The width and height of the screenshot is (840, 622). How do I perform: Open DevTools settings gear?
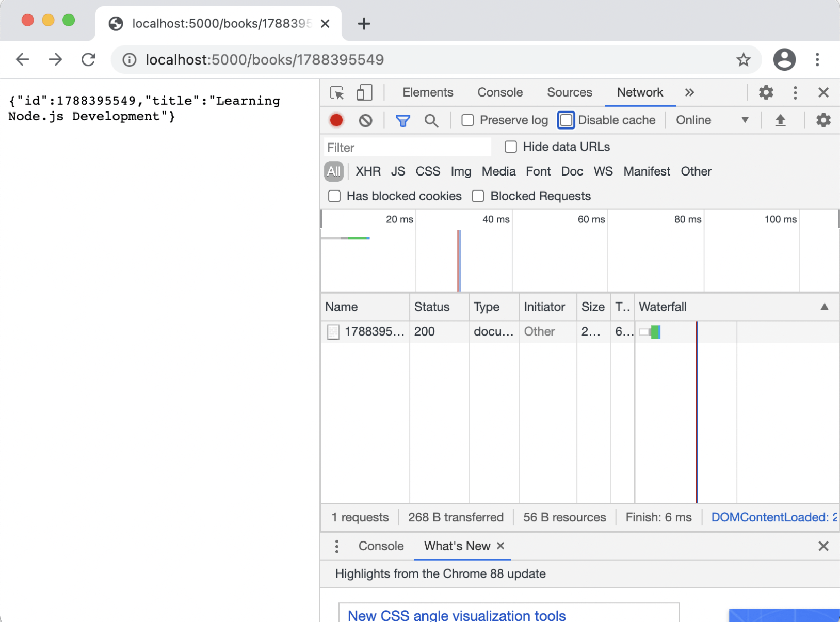[x=766, y=93]
